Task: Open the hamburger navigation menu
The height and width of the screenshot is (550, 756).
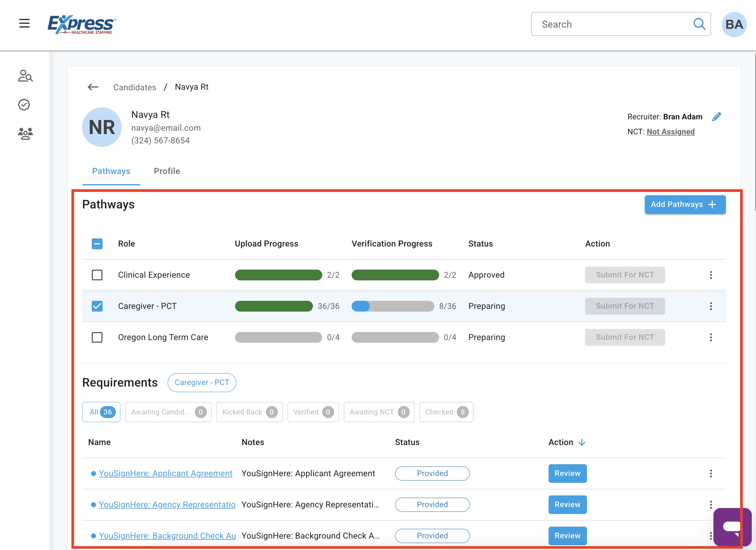Action: pos(24,23)
